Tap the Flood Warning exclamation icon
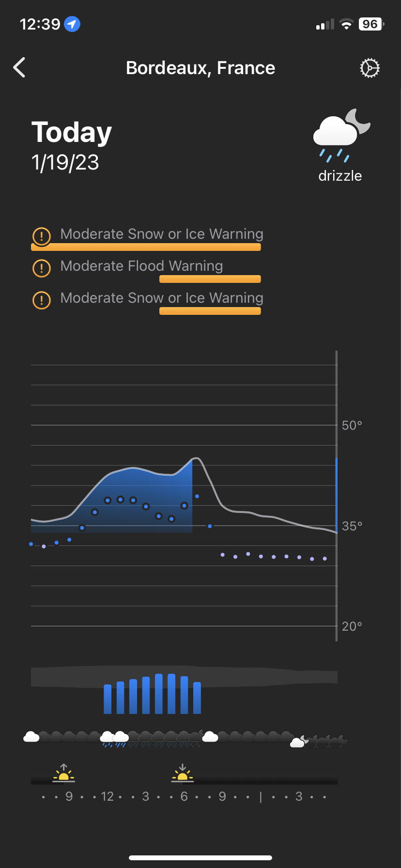The height and width of the screenshot is (868, 401). pos(42,268)
